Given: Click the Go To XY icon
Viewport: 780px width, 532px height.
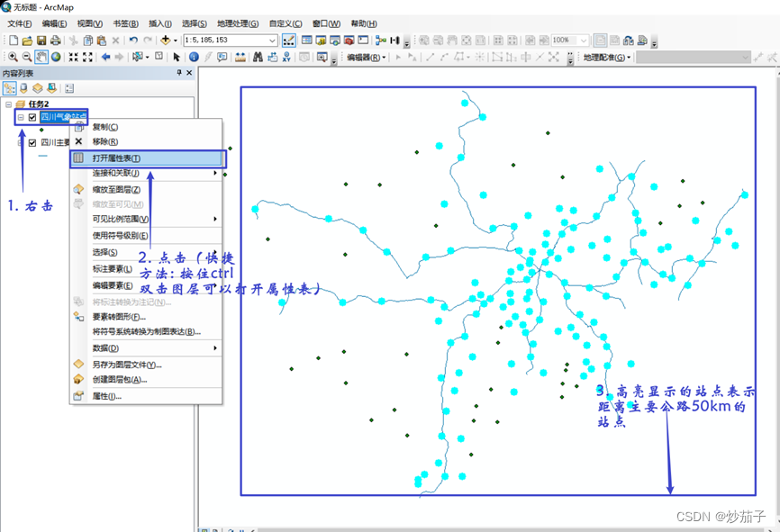Looking at the screenshot, I should click(286, 58).
